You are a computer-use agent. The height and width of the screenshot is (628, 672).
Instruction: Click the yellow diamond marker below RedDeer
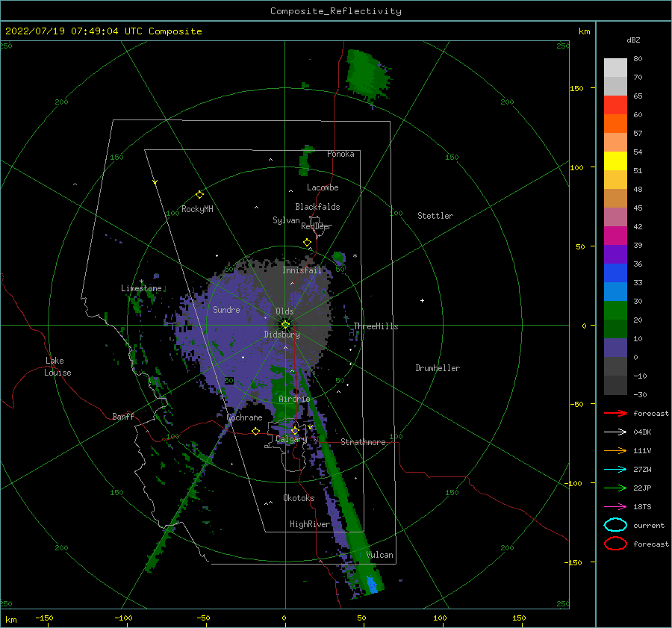coord(307,243)
